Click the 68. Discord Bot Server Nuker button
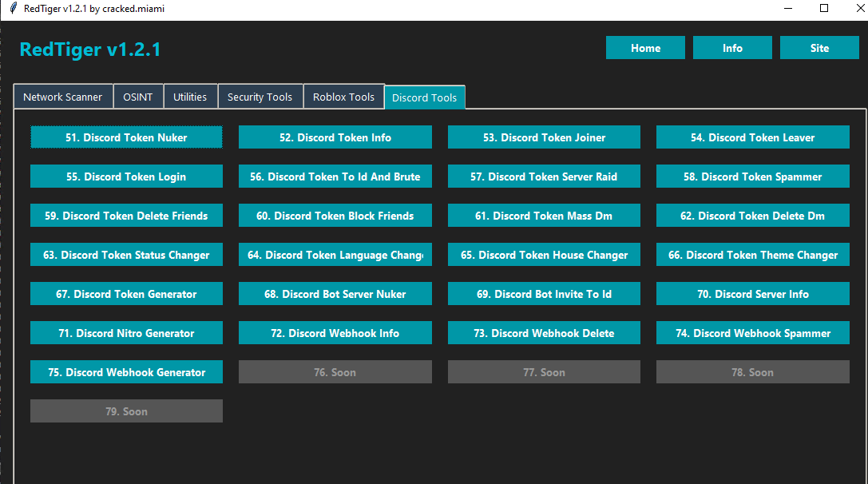 tap(335, 293)
